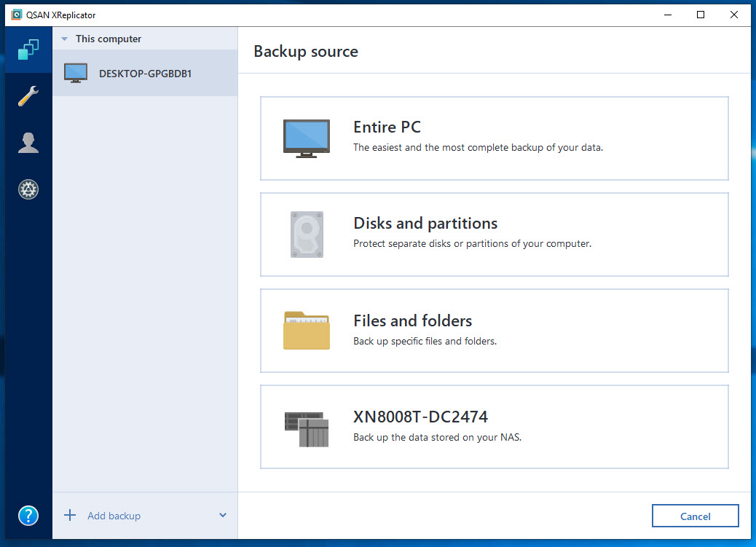
Task: Click the Backup source heading
Action: coord(306,51)
